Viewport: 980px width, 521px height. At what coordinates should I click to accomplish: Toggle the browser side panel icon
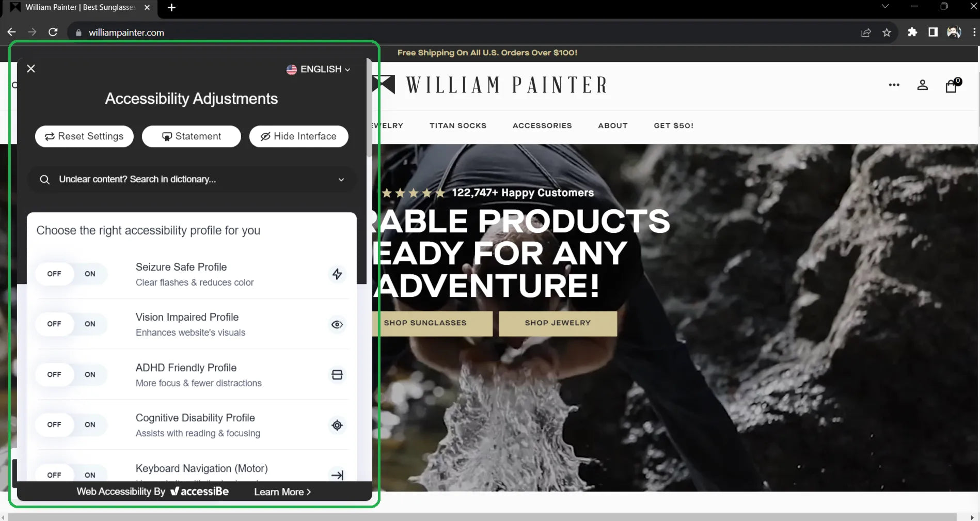(x=933, y=32)
